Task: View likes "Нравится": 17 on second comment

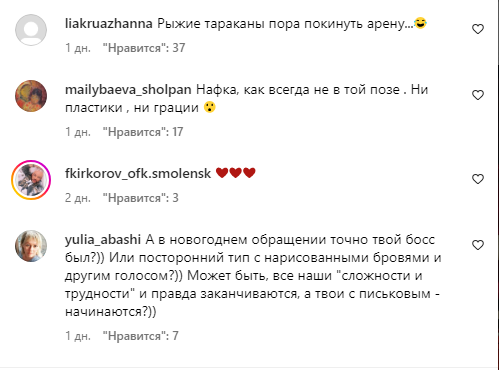Action: [x=143, y=132]
